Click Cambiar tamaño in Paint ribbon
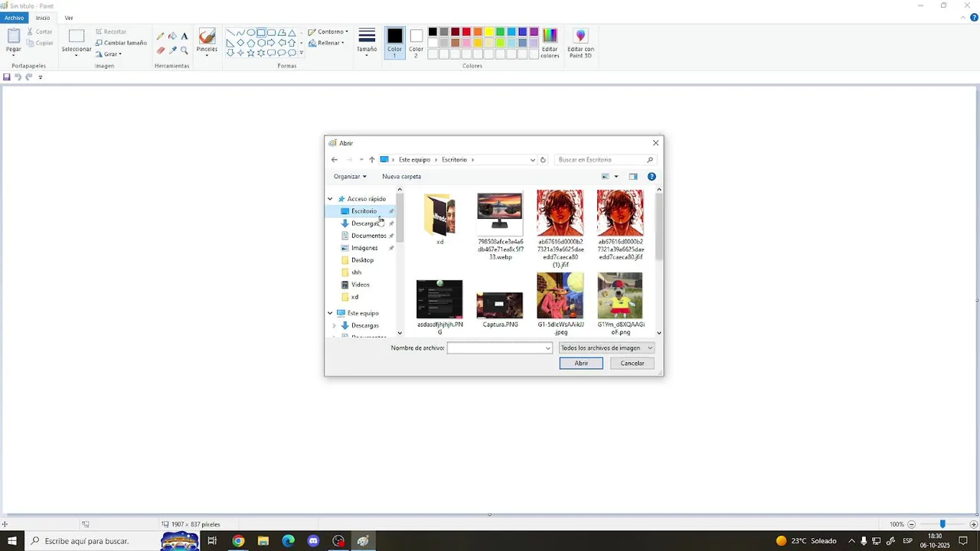Image resolution: width=980 pixels, height=551 pixels. (x=121, y=43)
